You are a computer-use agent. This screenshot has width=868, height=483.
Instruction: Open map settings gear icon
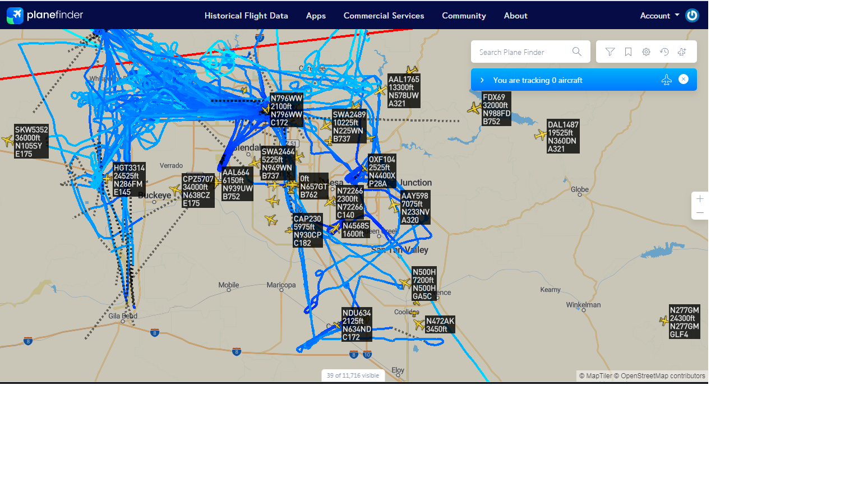pyautogui.click(x=646, y=52)
